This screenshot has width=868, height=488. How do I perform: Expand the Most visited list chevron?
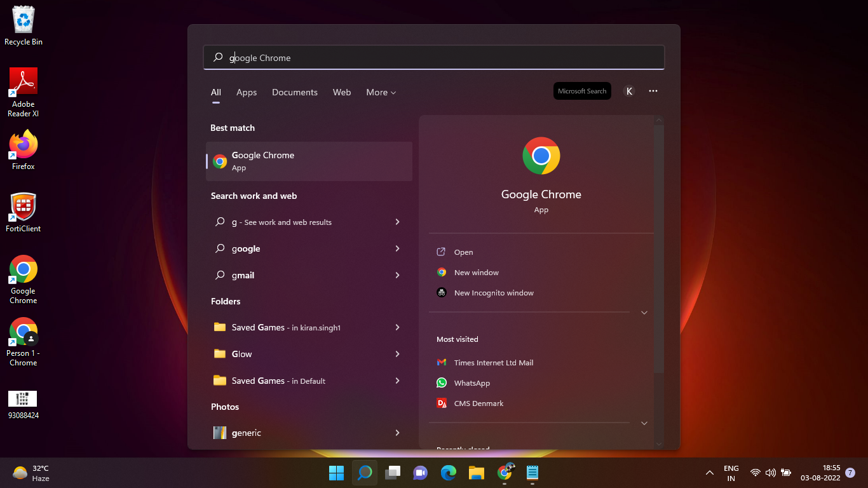644,423
